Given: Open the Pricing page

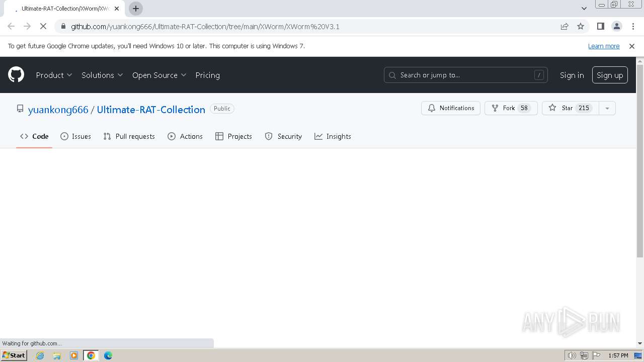Looking at the screenshot, I should [x=207, y=75].
